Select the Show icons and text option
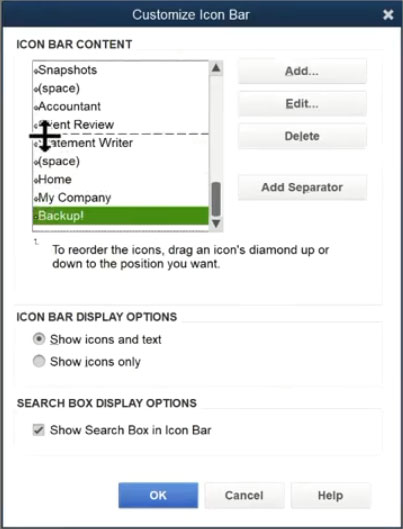Image resolution: width=403 pixels, height=529 pixels. [39, 339]
